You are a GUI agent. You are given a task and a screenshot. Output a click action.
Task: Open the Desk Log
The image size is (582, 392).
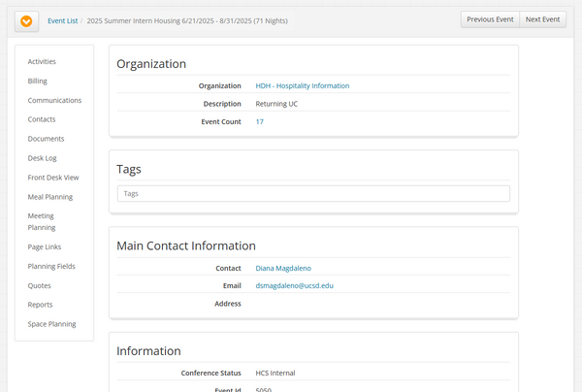(x=43, y=158)
